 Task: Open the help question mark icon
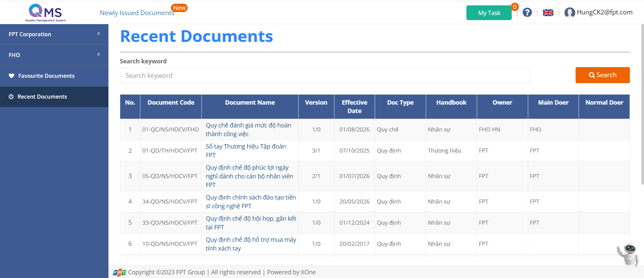tap(527, 12)
